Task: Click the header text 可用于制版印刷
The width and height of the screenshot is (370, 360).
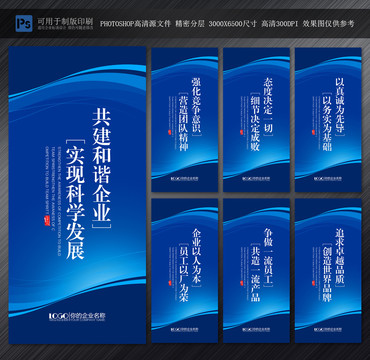Action: pos(65,21)
